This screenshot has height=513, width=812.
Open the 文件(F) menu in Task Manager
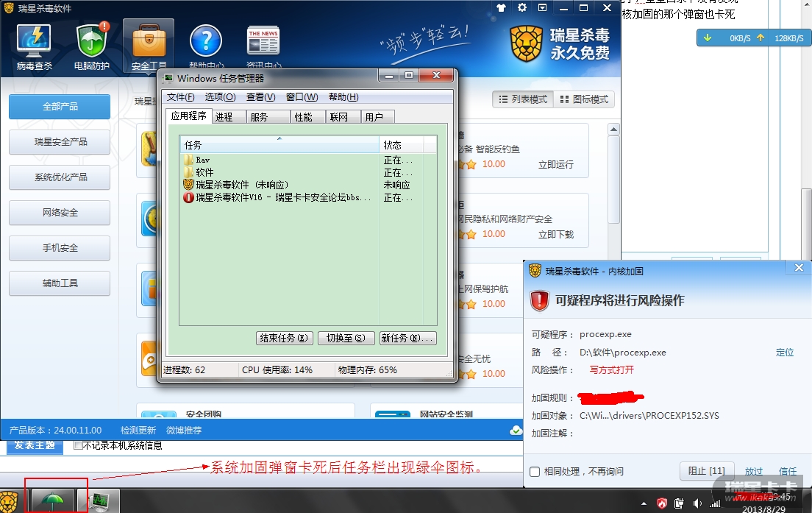point(180,97)
